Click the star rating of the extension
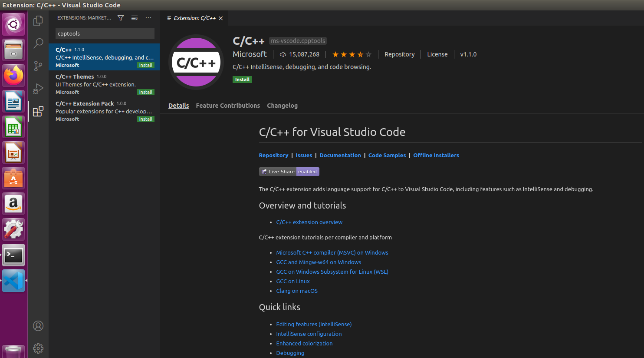This screenshot has width=644, height=358. pos(352,54)
